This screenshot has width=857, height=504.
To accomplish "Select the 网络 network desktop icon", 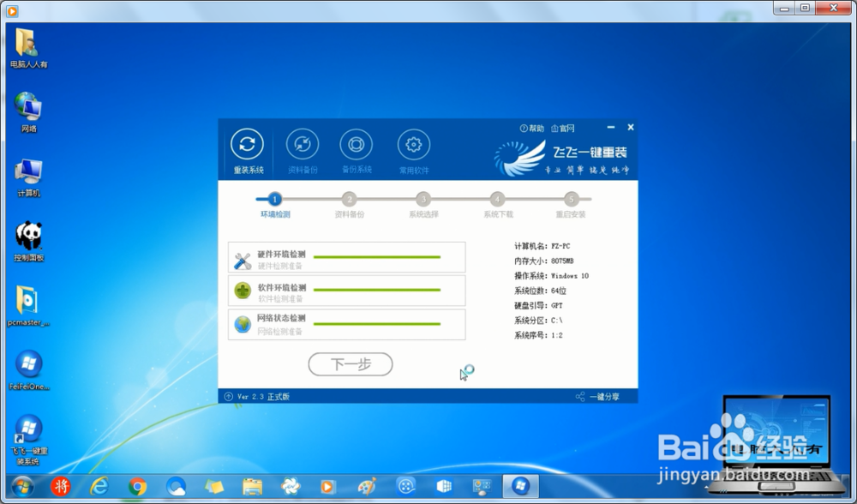I will [28, 112].
